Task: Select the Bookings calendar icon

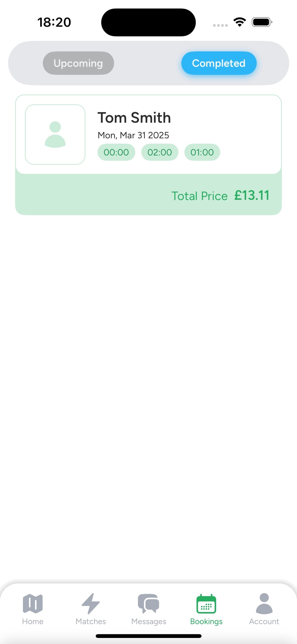Action: coord(206,603)
